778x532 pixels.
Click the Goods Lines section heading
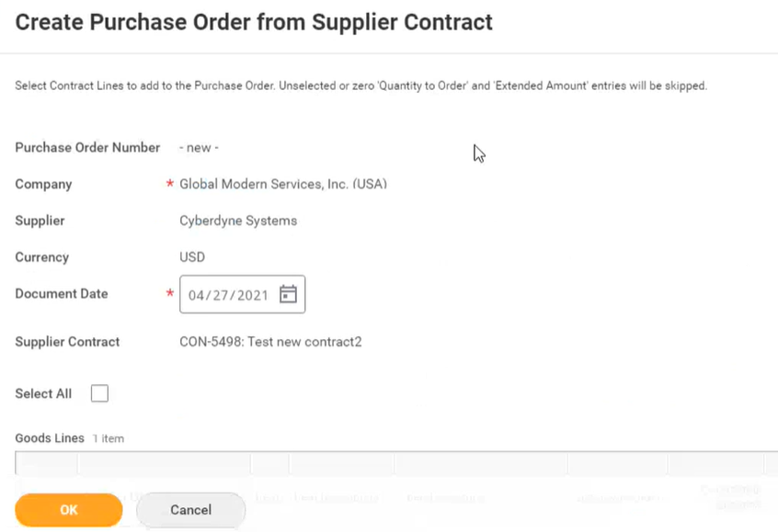(50, 438)
